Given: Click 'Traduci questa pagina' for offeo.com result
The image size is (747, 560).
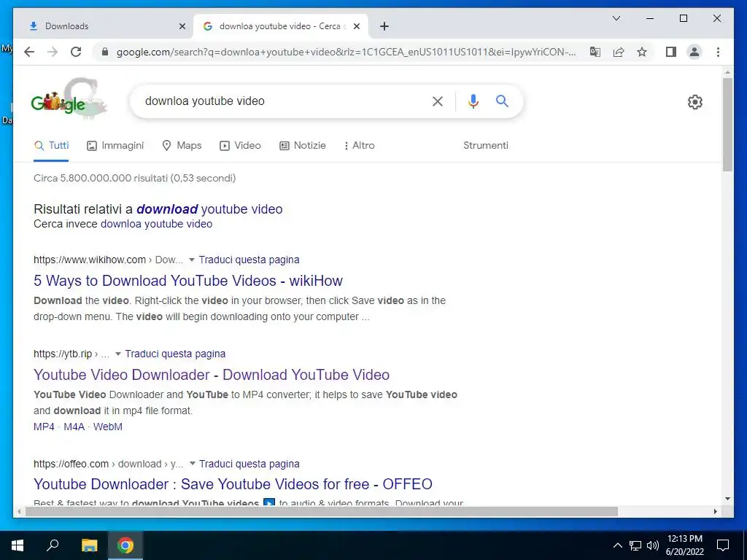Looking at the screenshot, I should point(249,464).
